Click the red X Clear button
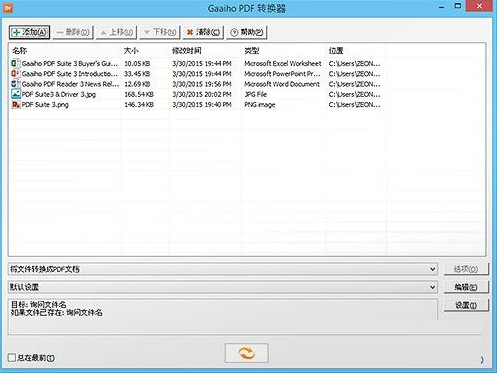Viewport: 497px width, 373px height. coord(203,32)
